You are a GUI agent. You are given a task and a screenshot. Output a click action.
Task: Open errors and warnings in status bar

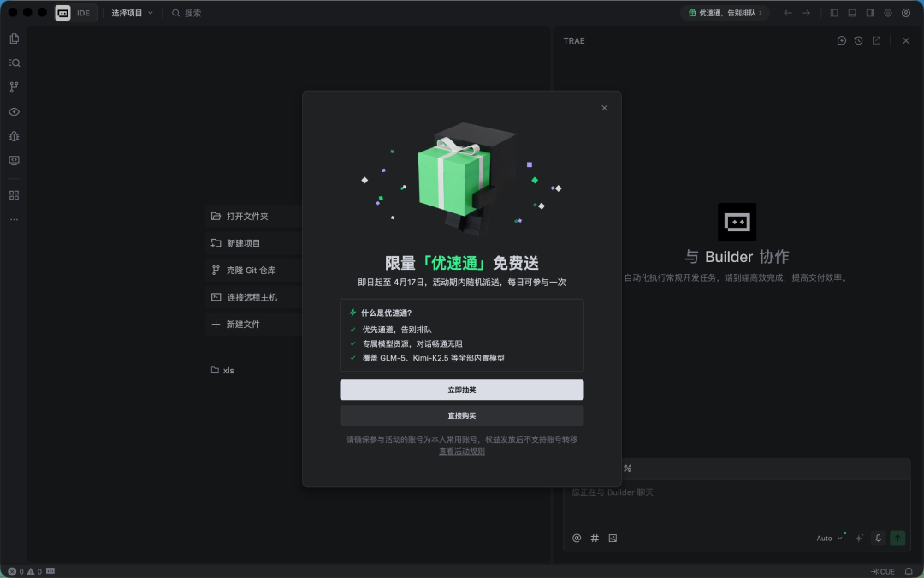pos(25,571)
